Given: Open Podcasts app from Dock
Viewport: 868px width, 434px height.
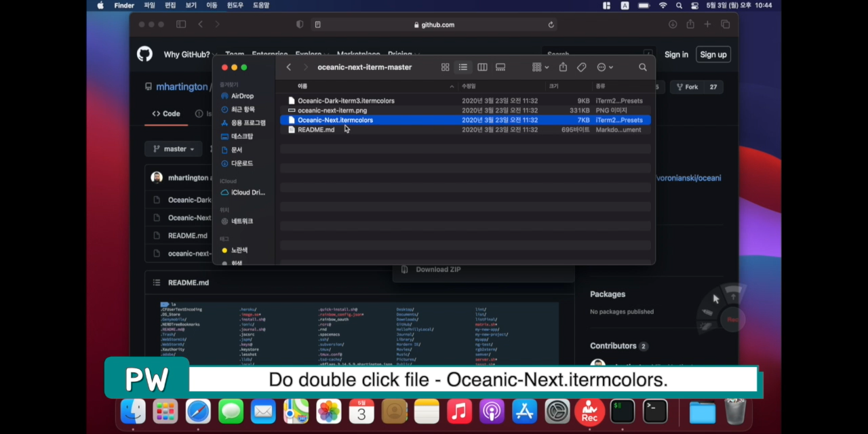Looking at the screenshot, I should 492,411.
